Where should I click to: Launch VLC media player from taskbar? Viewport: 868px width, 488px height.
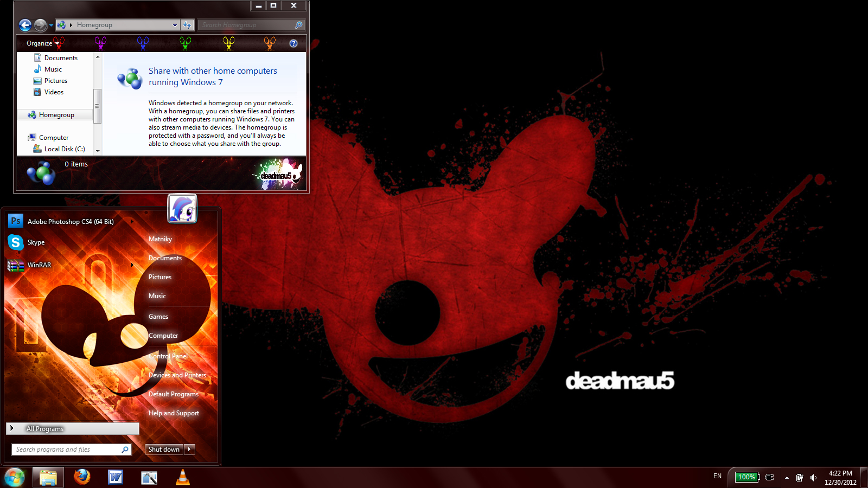tap(183, 477)
